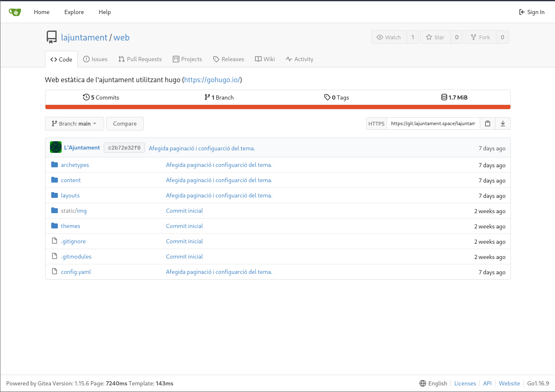The height and width of the screenshot is (392, 555).
Task: Fork this repository
Action: pyautogui.click(x=480, y=37)
